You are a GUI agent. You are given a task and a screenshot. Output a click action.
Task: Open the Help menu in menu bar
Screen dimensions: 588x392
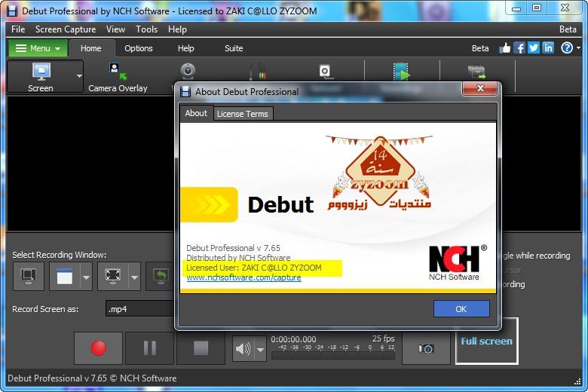[177, 29]
